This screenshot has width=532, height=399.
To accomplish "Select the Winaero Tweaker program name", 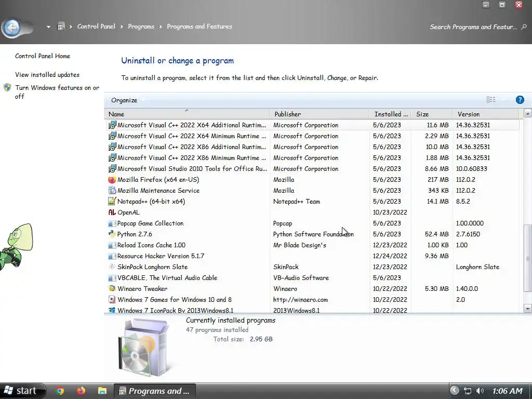I will click(x=142, y=289).
